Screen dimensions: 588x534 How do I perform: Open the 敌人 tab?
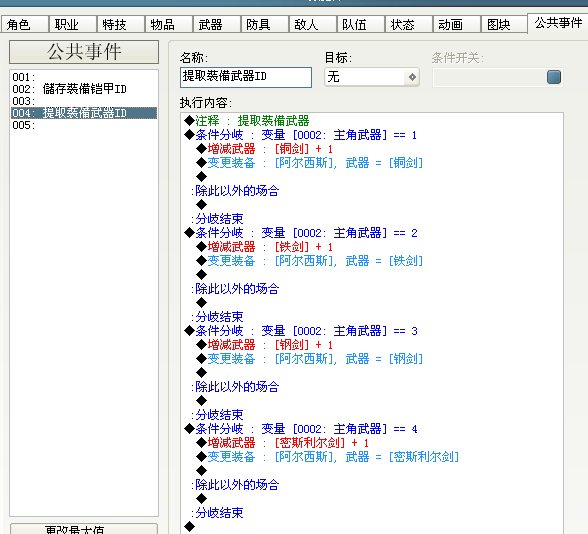click(x=313, y=24)
